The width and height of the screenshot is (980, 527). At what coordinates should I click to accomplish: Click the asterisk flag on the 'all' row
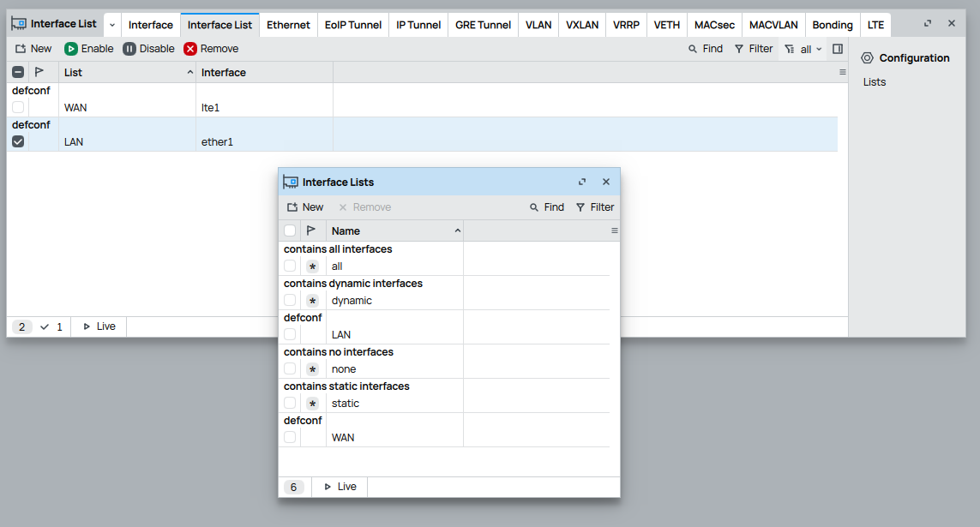pos(312,266)
